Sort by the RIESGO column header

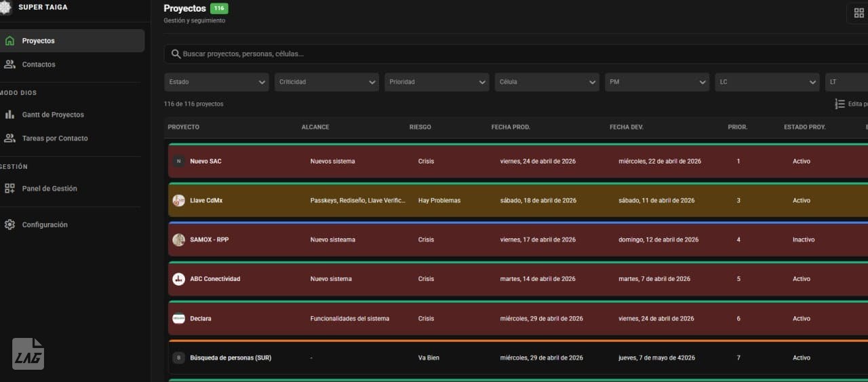[420, 127]
